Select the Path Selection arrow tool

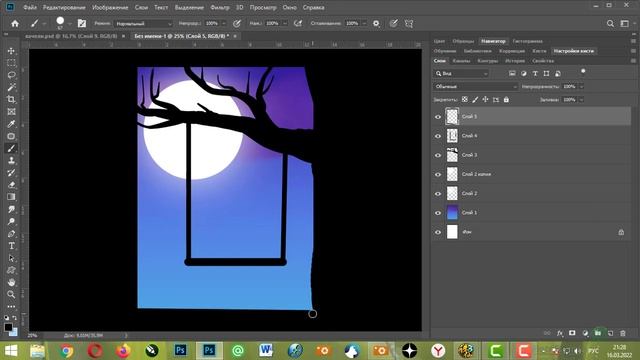[11, 258]
